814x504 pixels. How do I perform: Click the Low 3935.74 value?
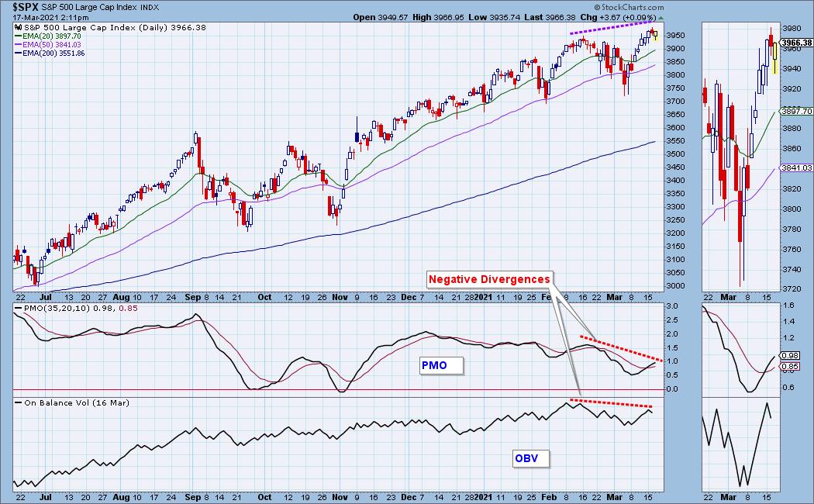point(494,18)
